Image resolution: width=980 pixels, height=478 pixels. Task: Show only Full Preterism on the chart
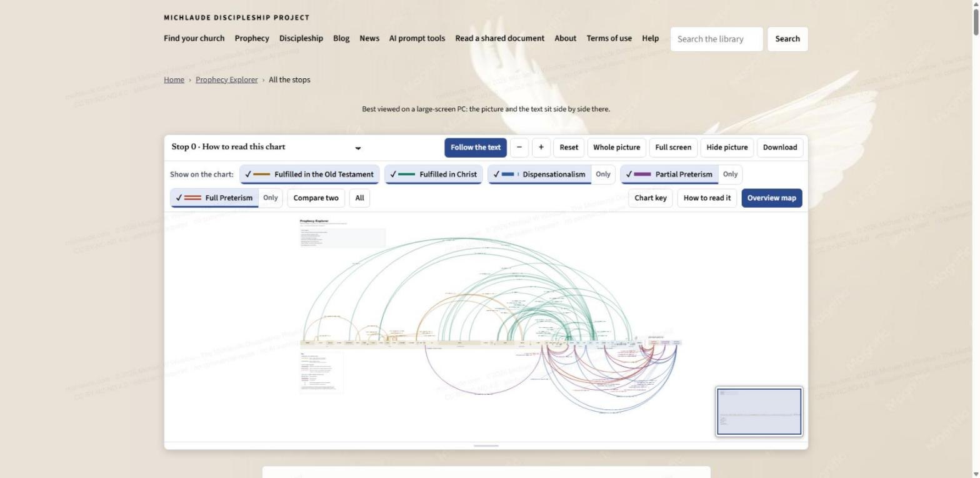(x=270, y=198)
